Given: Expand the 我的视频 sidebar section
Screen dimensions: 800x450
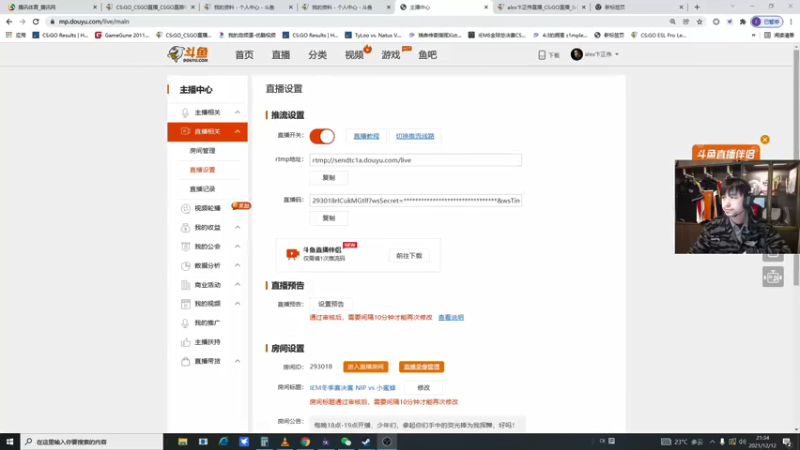Looking at the screenshot, I should click(237, 304).
